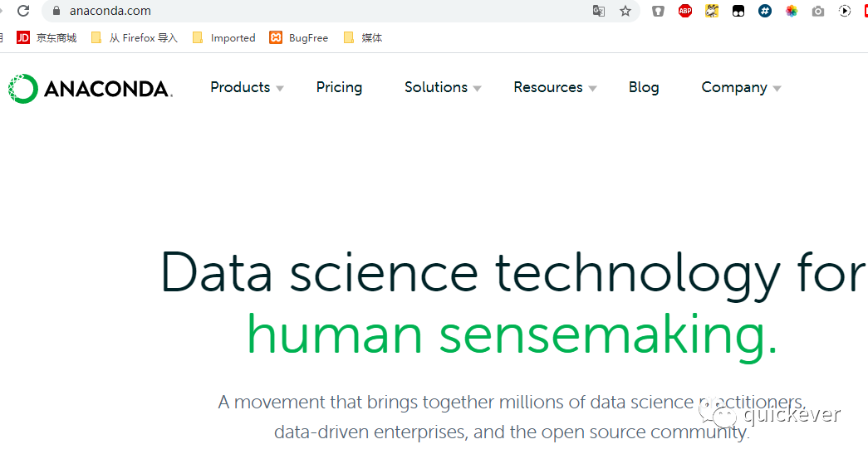Open the Blog page
This screenshot has width=868, height=454.
click(644, 87)
